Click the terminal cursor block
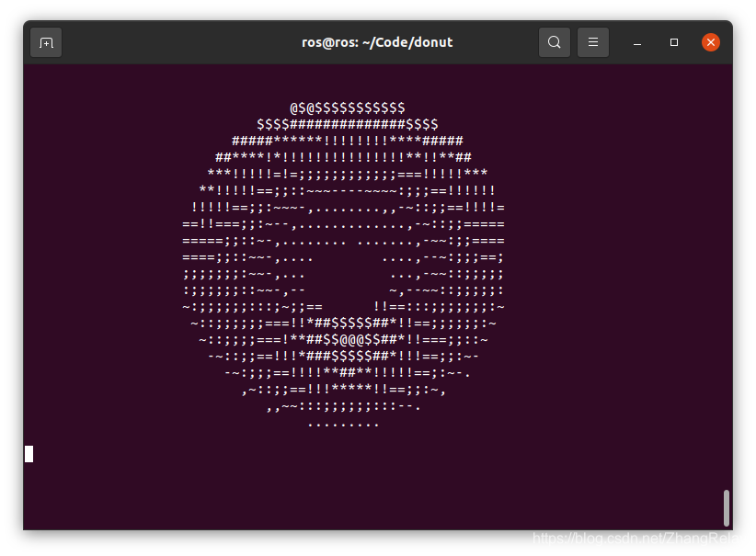The height and width of the screenshot is (556, 756). click(x=29, y=454)
